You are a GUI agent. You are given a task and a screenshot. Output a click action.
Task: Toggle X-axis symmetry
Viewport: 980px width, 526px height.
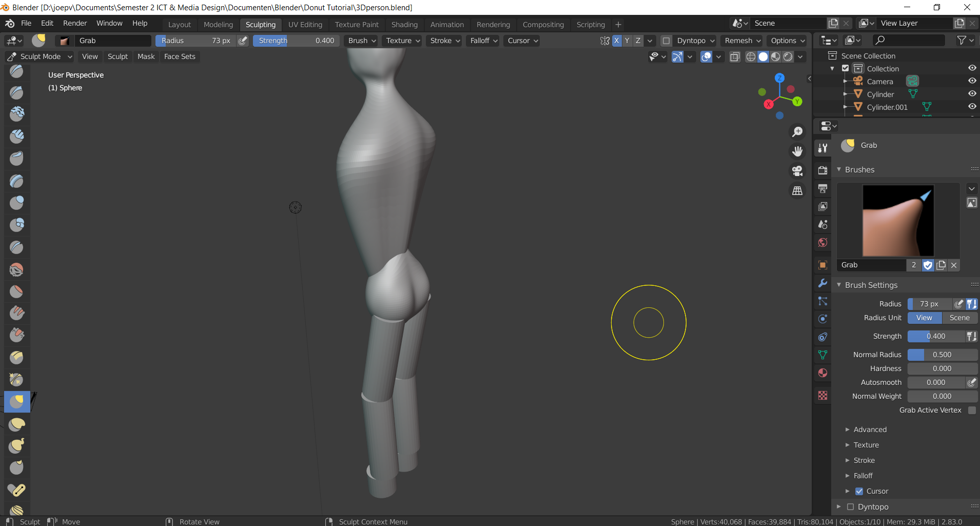(x=616, y=41)
